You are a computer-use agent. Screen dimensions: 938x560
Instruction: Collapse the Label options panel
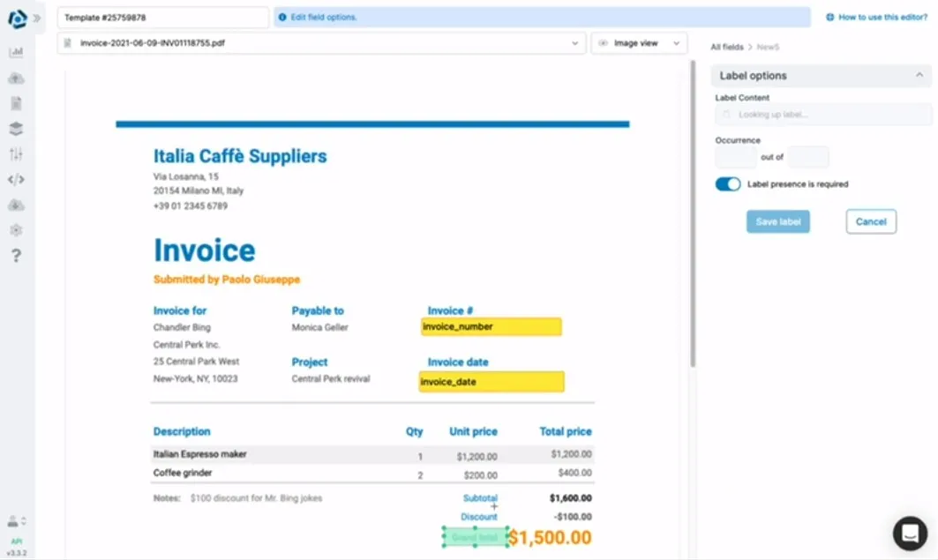pos(919,76)
